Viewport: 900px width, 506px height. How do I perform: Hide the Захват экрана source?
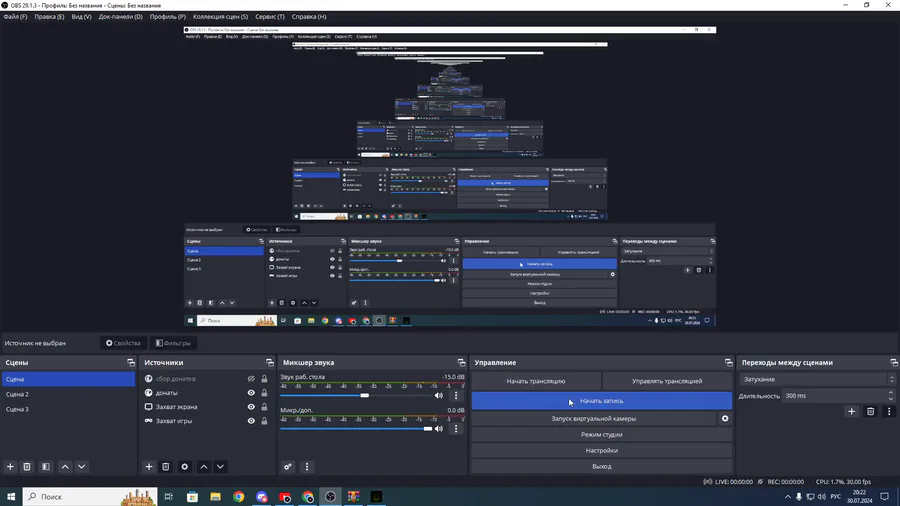(x=251, y=407)
